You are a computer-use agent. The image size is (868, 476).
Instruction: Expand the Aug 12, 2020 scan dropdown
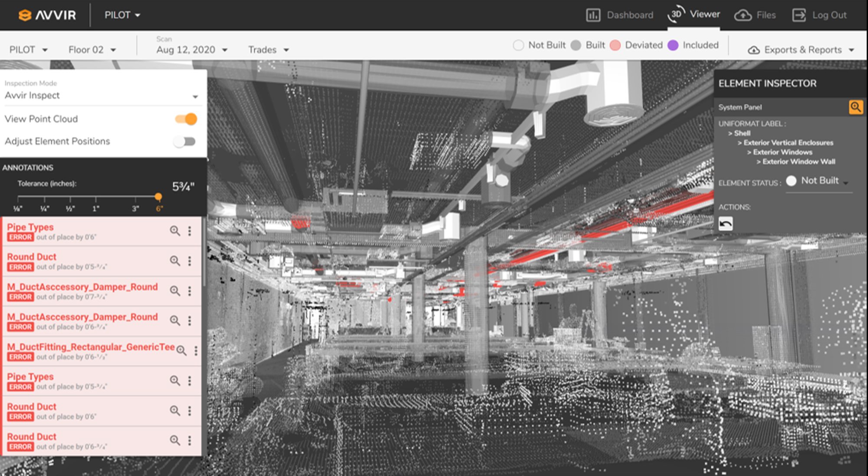[192, 50]
